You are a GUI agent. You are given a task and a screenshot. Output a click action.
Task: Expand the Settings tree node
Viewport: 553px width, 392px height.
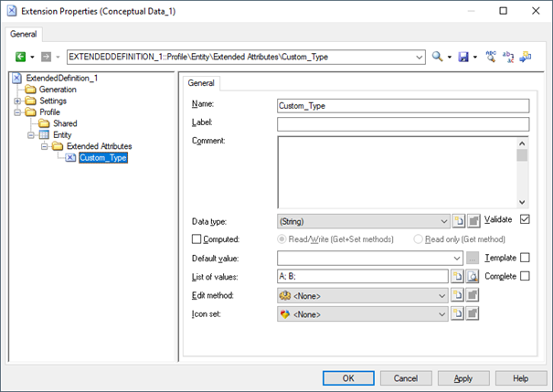[17, 101]
